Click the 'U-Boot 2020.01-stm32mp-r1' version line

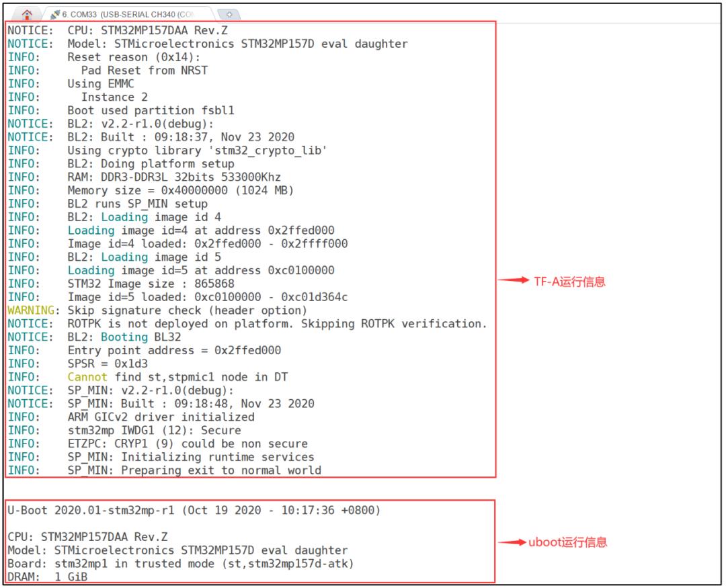[x=194, y=511]
